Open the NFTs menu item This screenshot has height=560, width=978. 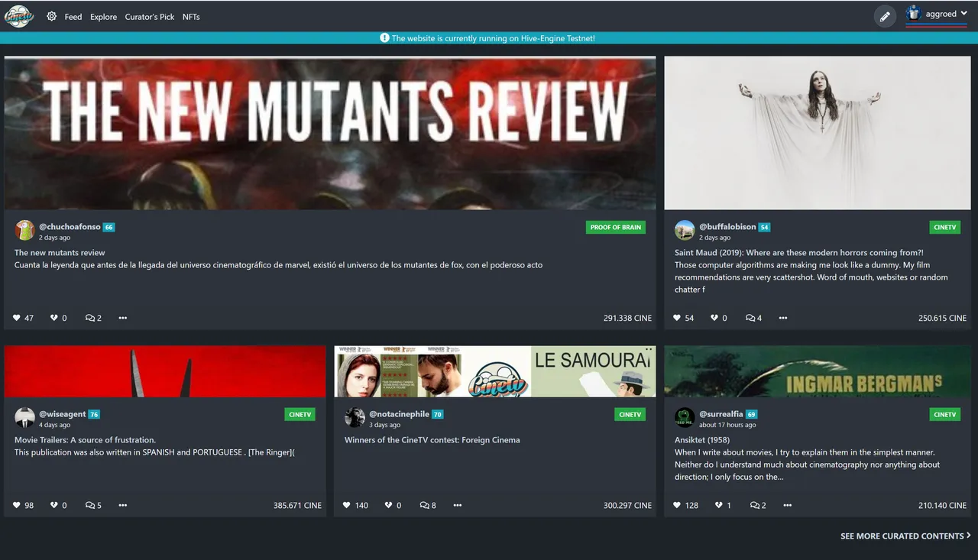tap(191, 17)
